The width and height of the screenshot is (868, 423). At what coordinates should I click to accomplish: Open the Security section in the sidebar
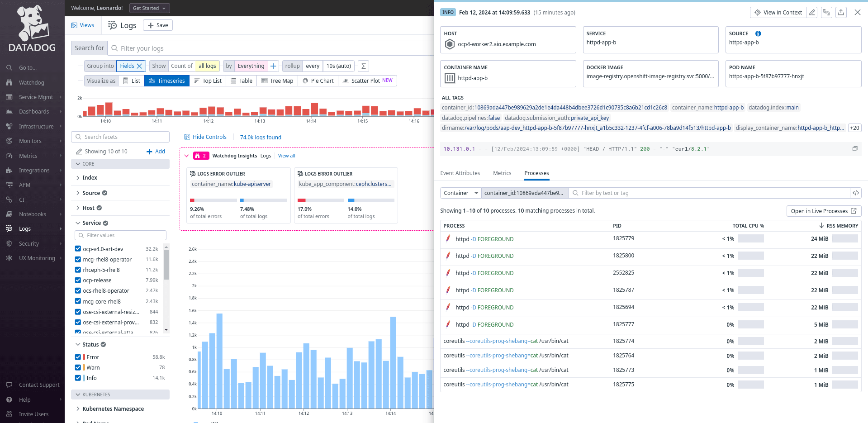click(x=28, y=243)
